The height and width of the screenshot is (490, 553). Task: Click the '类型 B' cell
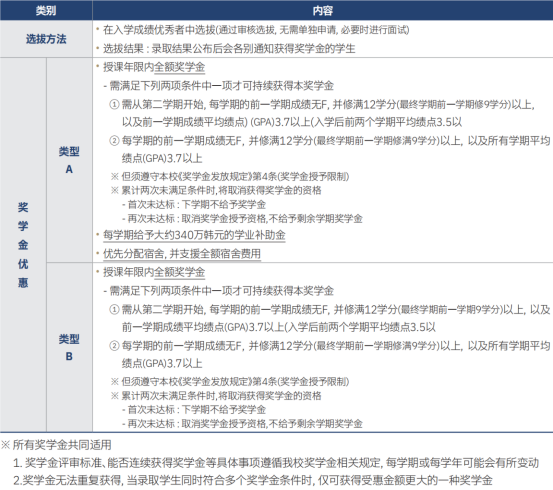click(69, 347)
